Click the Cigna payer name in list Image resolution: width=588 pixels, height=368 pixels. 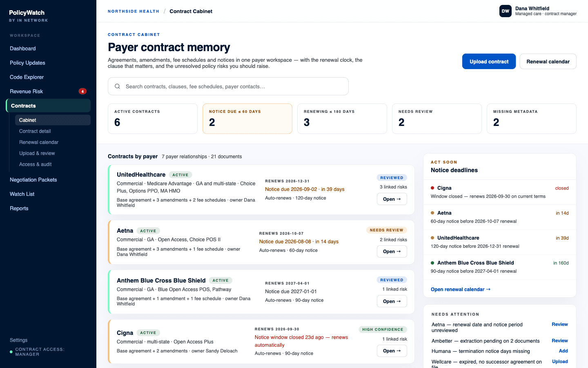[x=125, y=333]
